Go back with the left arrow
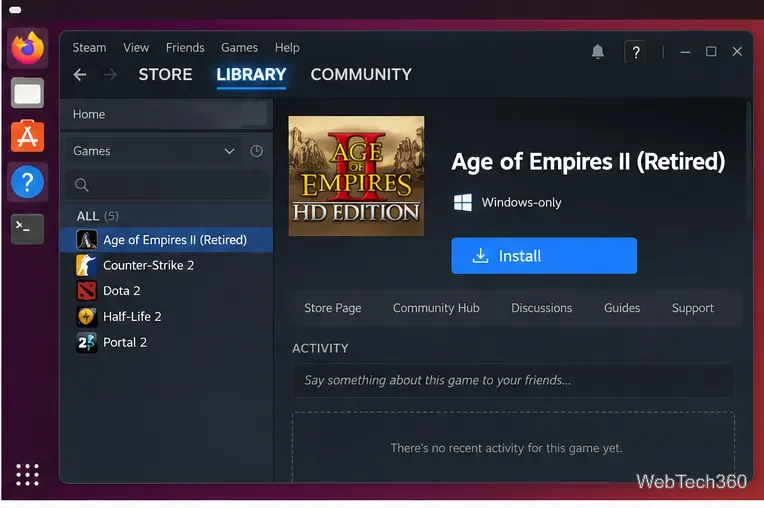Screen dimensions: 764x508 point(80,75)
